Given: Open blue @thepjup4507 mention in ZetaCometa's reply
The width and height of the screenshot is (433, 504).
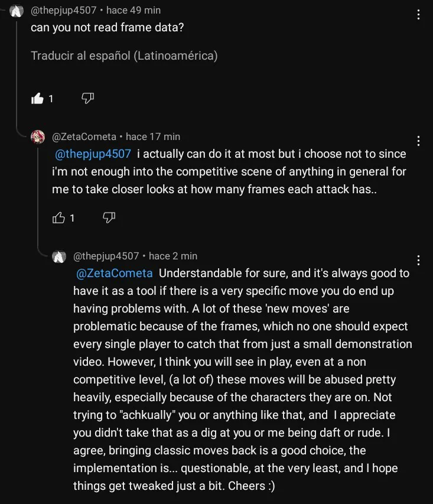Looking at the screenshot, I should [x=93, y=154].
